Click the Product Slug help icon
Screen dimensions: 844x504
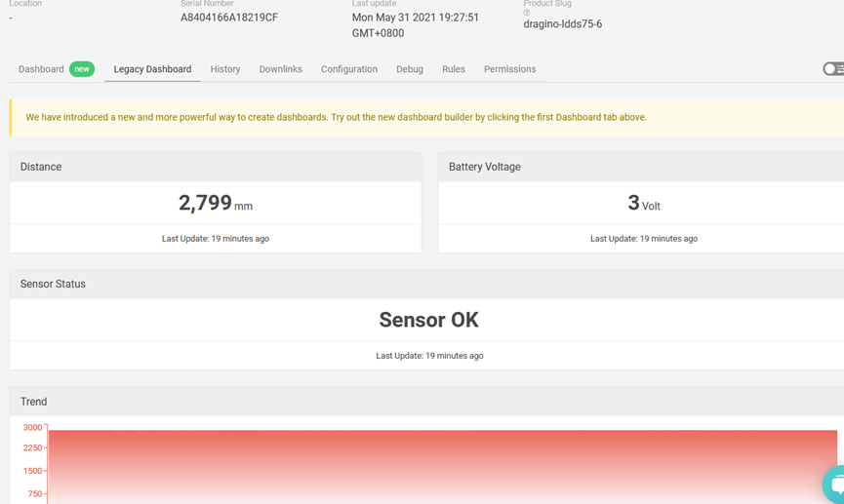tap(527, 13)
